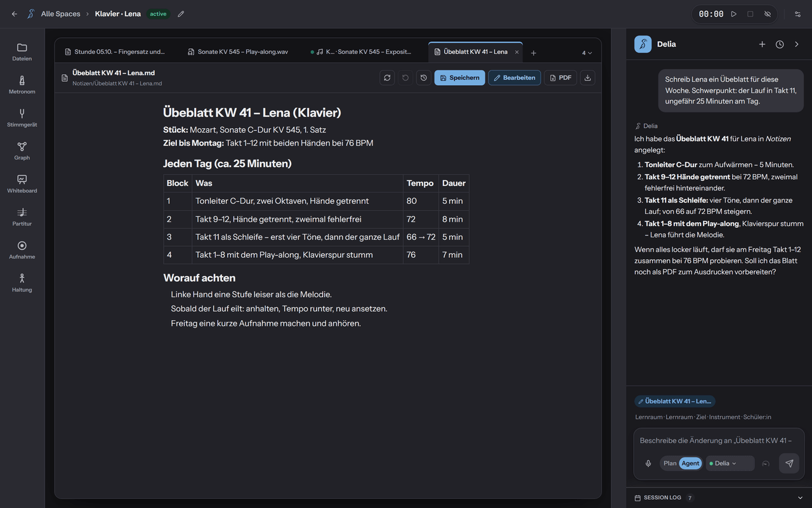Image resolution: width=812 pixels, height=508 pixels.
Task: Open the Aufnahme recording tool
Action: pos(22,250)
